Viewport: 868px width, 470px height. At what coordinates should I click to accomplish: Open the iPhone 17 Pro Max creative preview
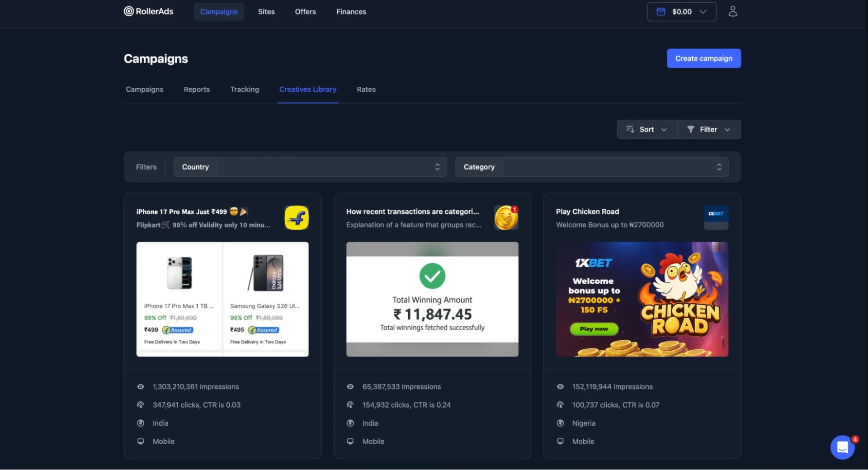pyautogui.click(x=222, y=299)
